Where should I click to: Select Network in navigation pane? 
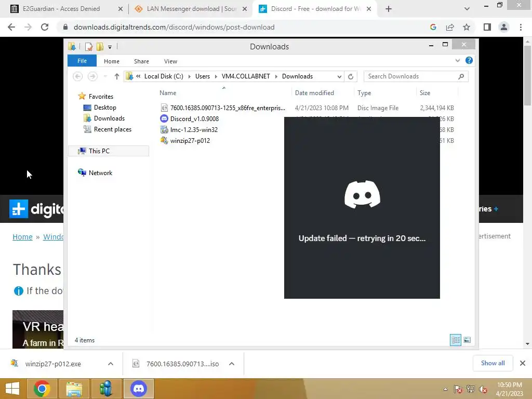tap(100, 172)
